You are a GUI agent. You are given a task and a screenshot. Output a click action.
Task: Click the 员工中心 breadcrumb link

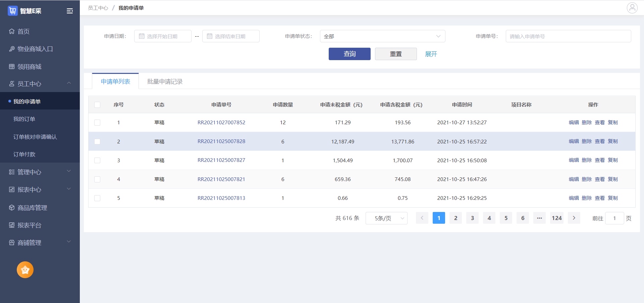click(98, 8)
